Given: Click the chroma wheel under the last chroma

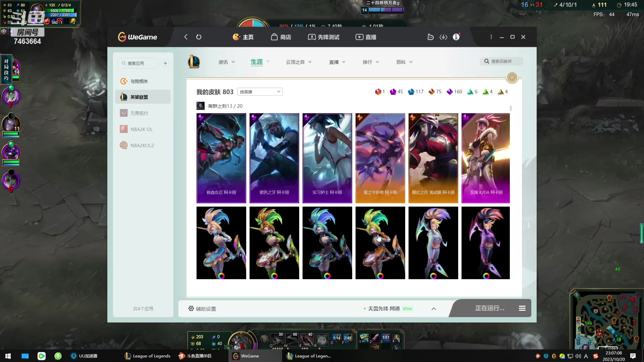Looking at the screenshot, I should [486, 276].
